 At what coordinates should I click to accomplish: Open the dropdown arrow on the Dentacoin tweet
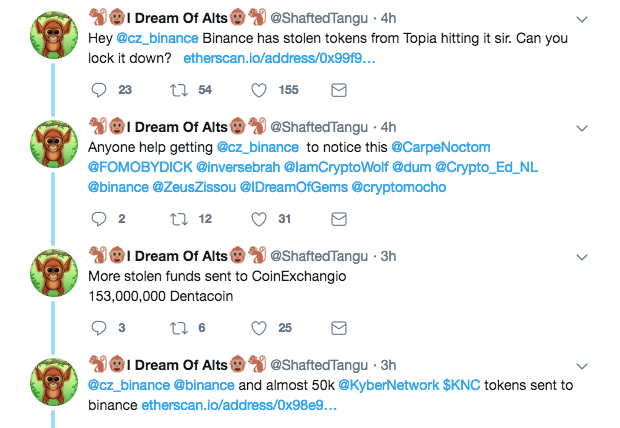(x=581, y=255)
